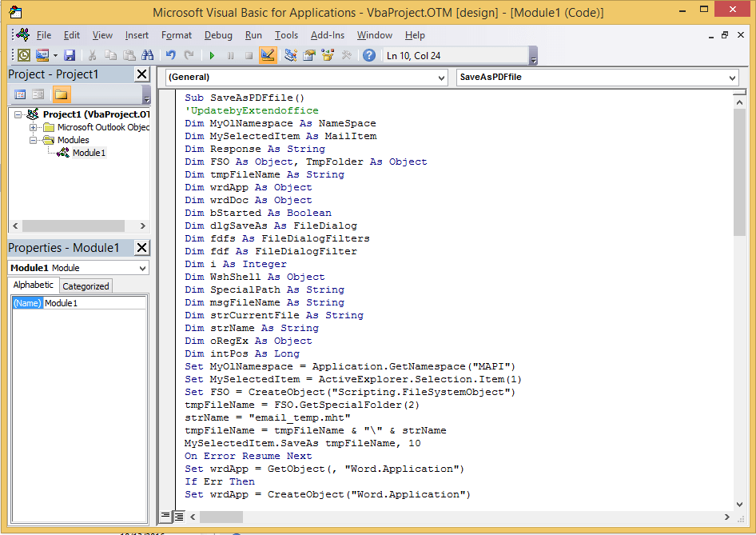Expand the Microsoft Outlook Objects folder
Image resolution: width=756 pixels, height=535 pixels.
tap(34, 127)
